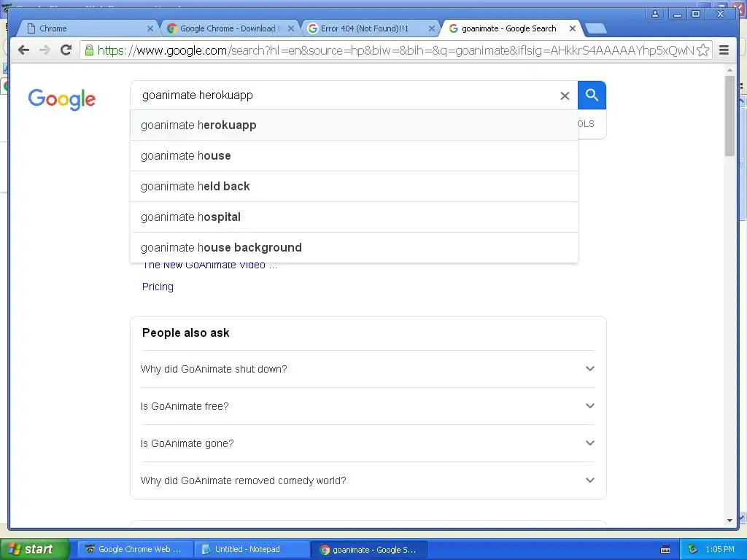Screen dimensions: 747x560
Task: Close the Error 404 tab
Action: click(432, 28)
